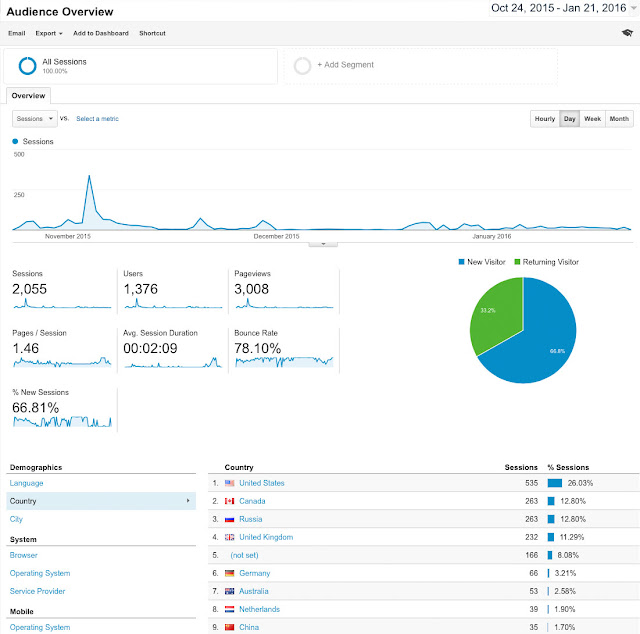Image resolution: width=640 pixels, height=634 pixels.
Task: Select the Overview tab
Action: [28, 96]
